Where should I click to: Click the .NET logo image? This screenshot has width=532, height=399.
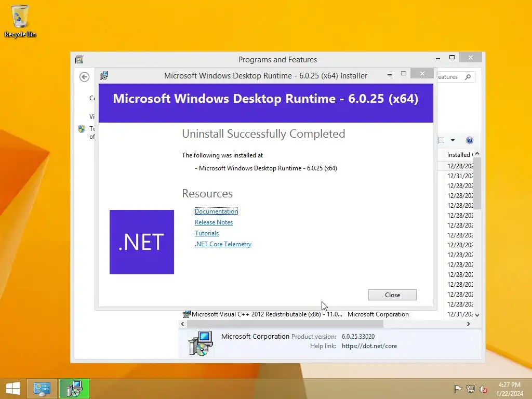pos(142,242)
